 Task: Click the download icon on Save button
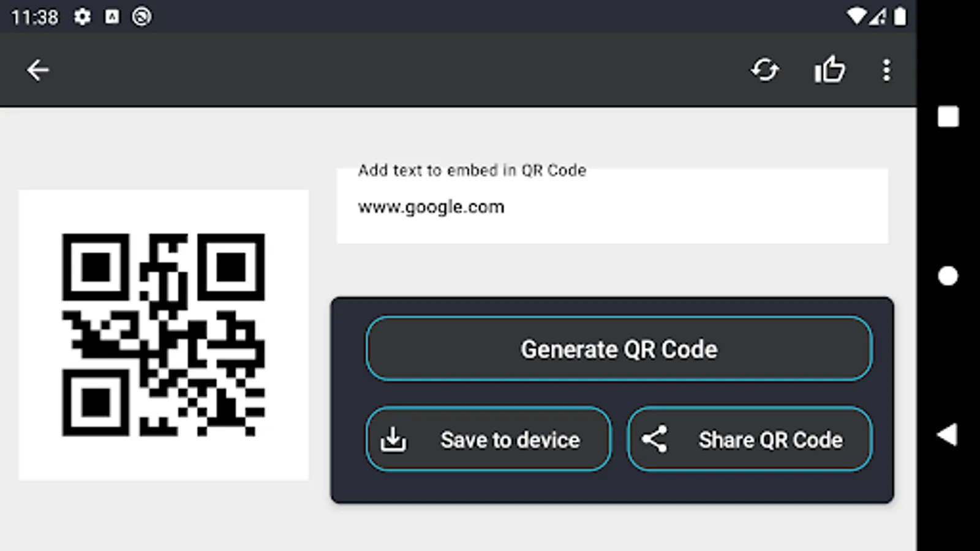click(x=393, y=440)
